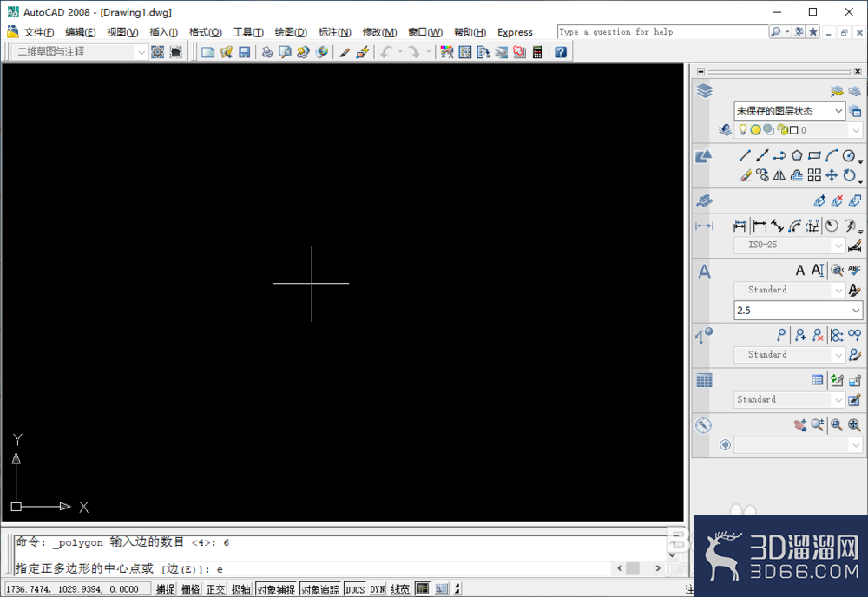Click the Mirror tool icon
Viewport: 868px width, 597px height.
[x=779, y=176]
